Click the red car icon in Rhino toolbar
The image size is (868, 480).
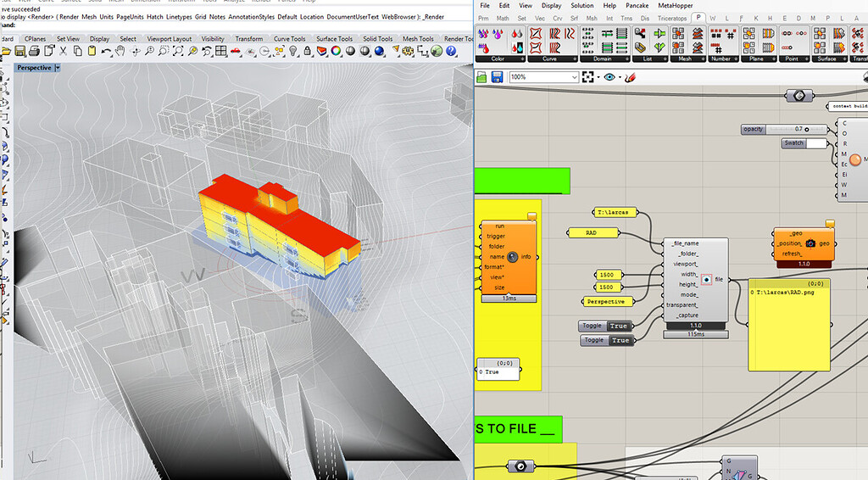[236, 52]
